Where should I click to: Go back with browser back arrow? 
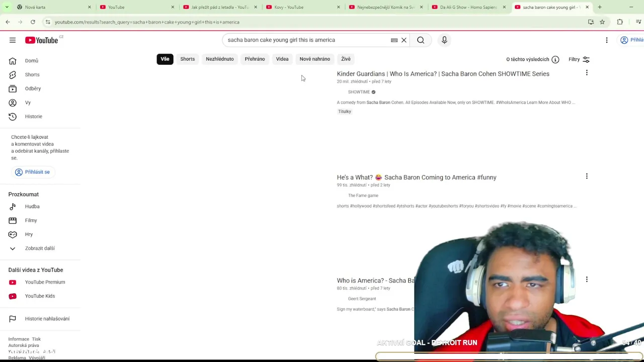8,22
